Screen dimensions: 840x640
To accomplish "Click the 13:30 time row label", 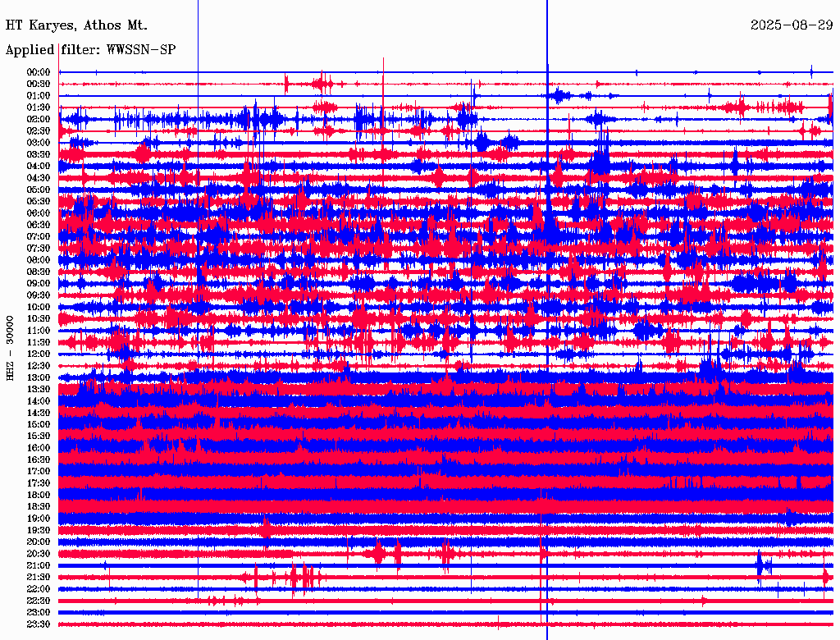I will coord(39,390).
